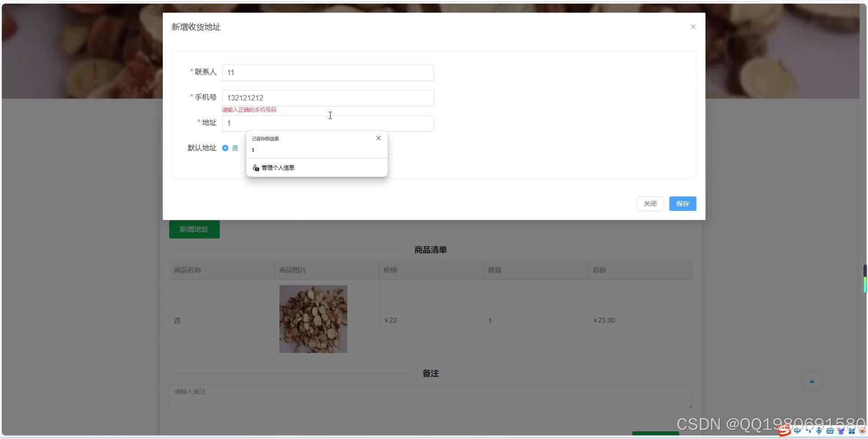Click the 备注 remarks text area
The height and width of the screenshot is (439, 868).
click(430, 396)
